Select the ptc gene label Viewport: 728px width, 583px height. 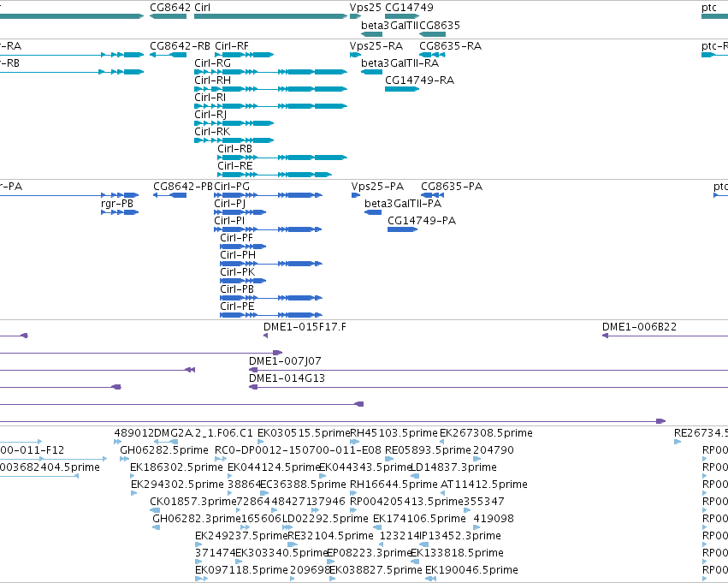709,8
